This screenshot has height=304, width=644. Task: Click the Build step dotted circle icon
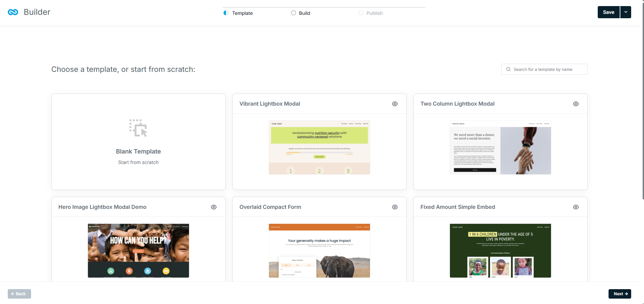pos(293,13)
